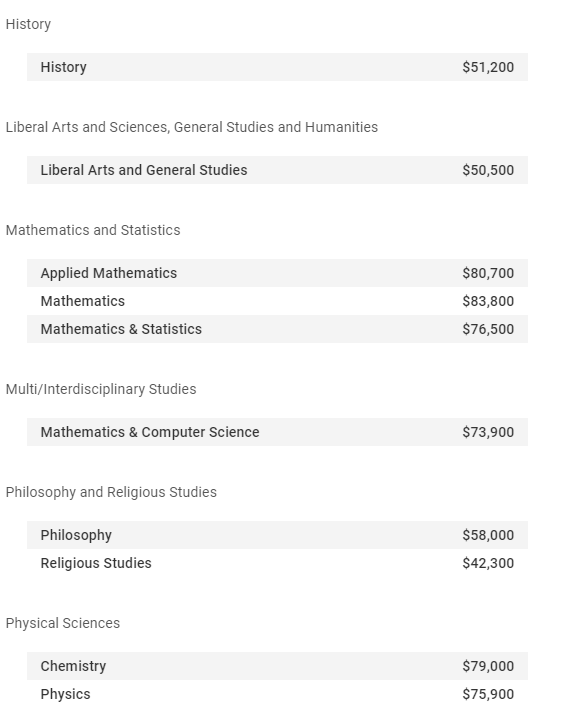Open Liberal Arts and General Studies entry
This screenshot has width=562, height=727.
click(277, 170)
